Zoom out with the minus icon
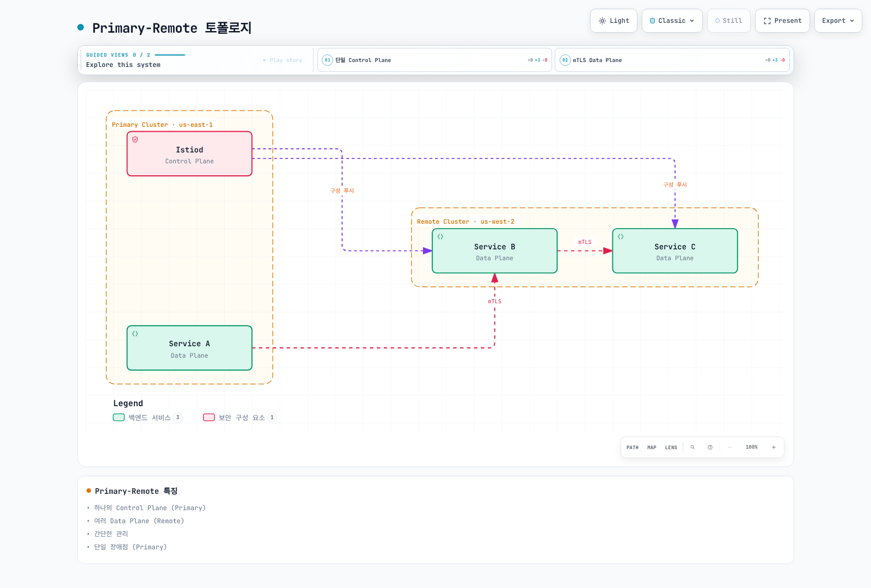This screenshot has width=871, height=588. (729, 448)
